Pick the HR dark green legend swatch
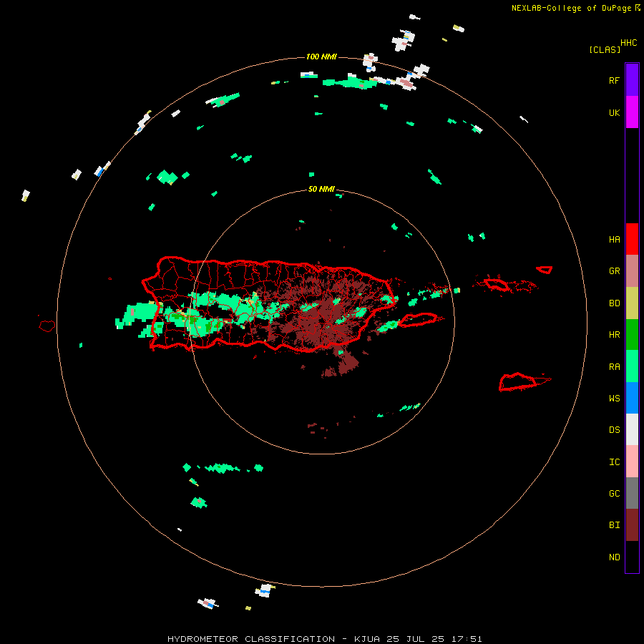Viewport: 644px width, 644px height. (x=632, y=335)
